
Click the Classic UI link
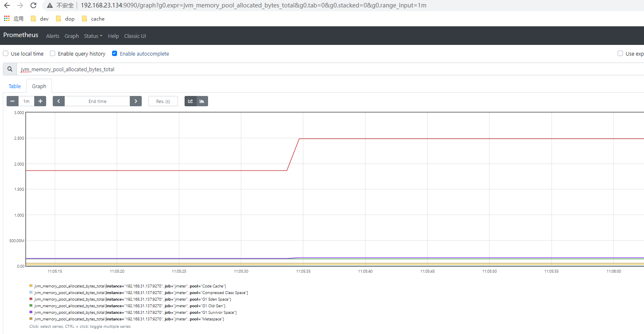pyautogui.click(x=135, y=36)
